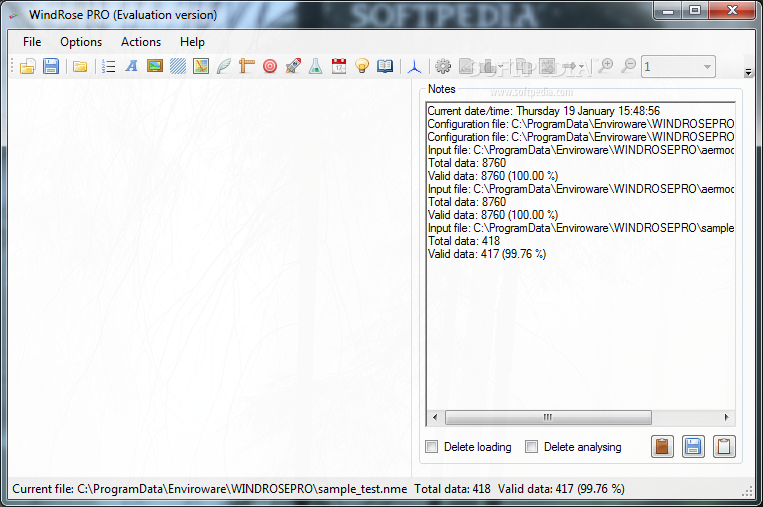The height and width of the screenshot is (507, 763).
Task: Click the red calendar toolbar icon
Action: (x=339, y=66)
